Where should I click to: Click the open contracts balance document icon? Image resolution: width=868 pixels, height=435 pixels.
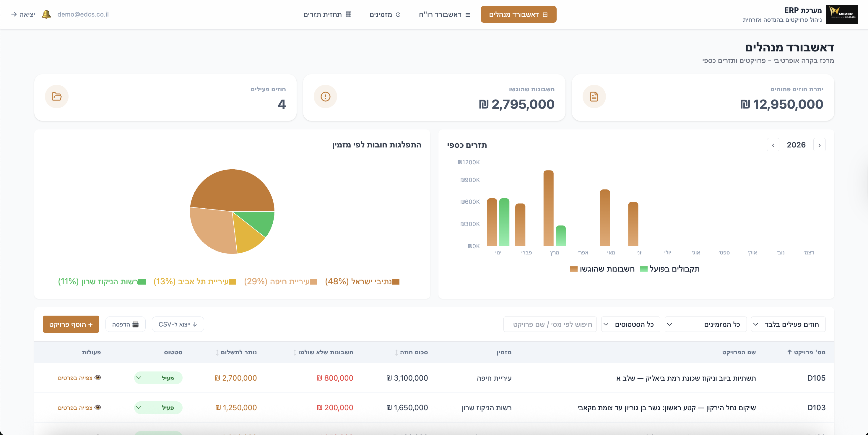click(594, 97)
